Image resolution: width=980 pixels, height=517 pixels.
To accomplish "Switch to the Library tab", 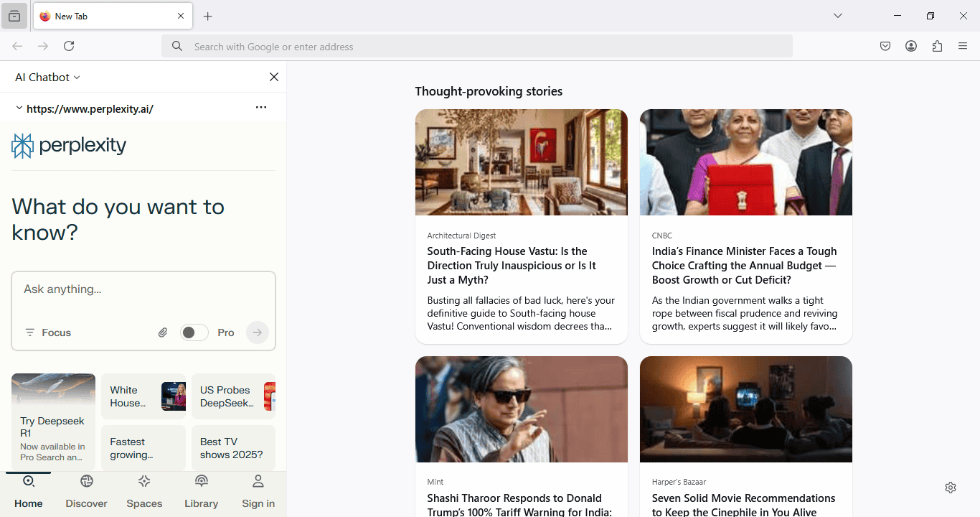I will pos(201,492).
